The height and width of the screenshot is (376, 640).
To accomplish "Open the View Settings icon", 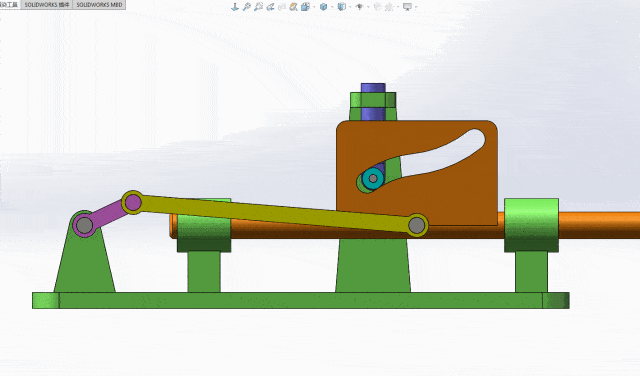I will (389, 7).
